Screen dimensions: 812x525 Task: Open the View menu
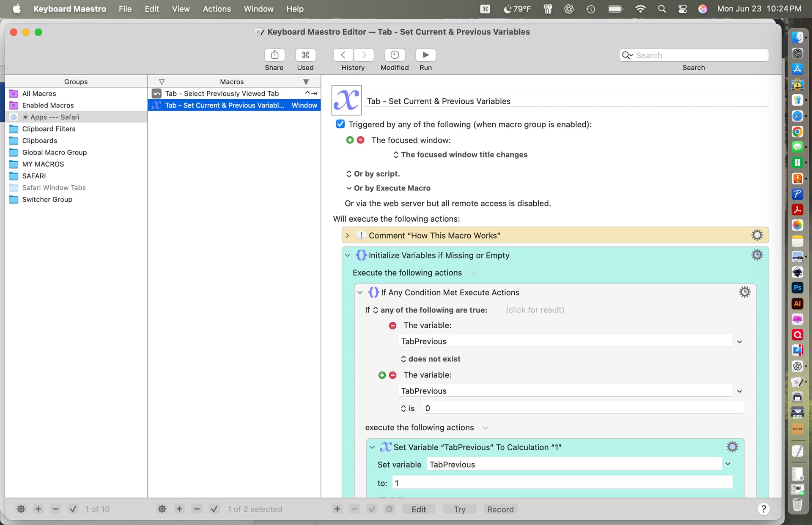(181, 9)
